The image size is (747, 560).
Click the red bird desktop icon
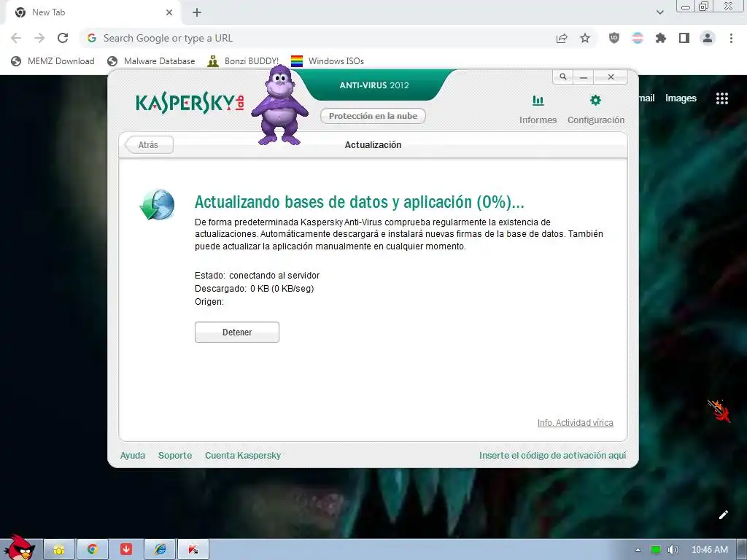tap(719, 410)
